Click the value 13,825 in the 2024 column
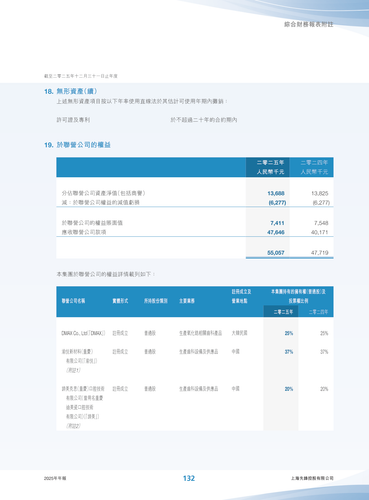This screenshot has height=500, width=369. tap(320, 193)
